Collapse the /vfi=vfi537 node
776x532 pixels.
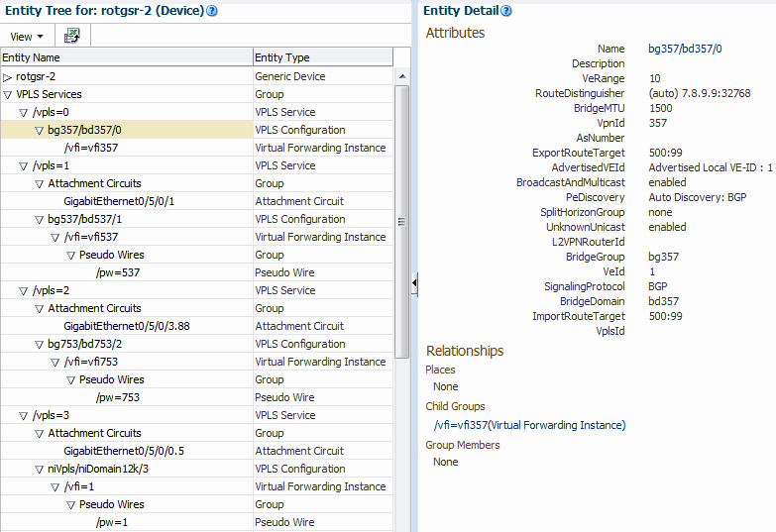(x=55, y=238)
